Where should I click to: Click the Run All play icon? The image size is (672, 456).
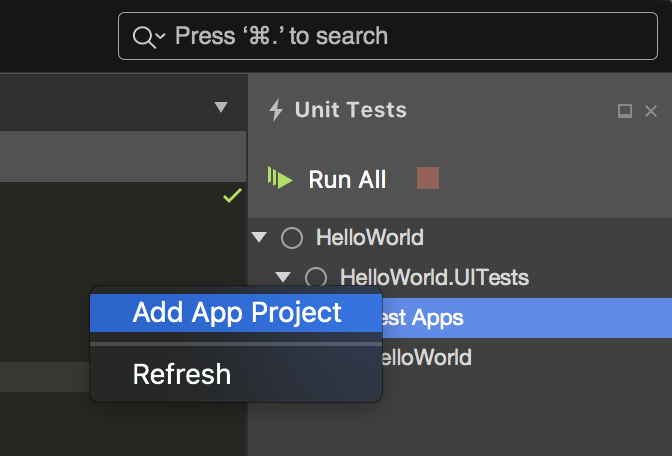click(280, 178)
